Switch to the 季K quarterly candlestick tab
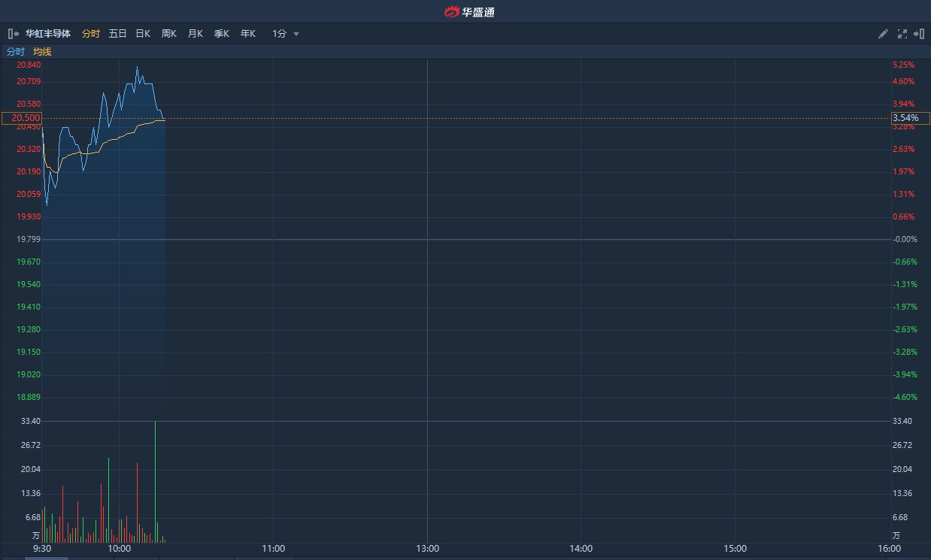The width and height of the screenshot is (931, 560). (222, 34)
